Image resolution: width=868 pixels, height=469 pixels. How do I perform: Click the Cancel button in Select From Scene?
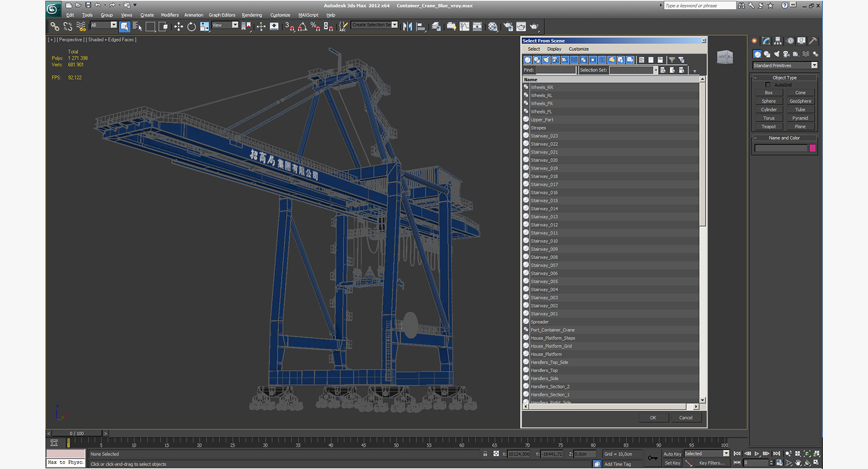tap(686, 418)
